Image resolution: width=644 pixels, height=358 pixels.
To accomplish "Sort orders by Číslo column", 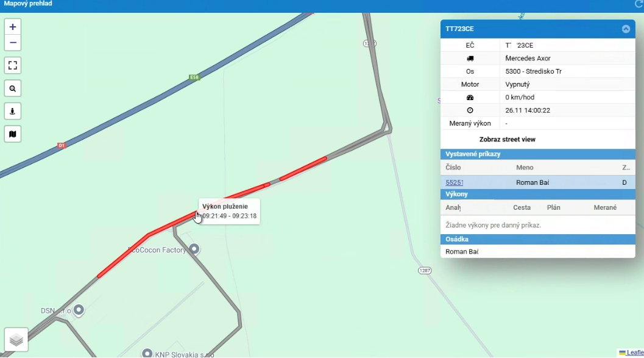I will pos(453,167).
